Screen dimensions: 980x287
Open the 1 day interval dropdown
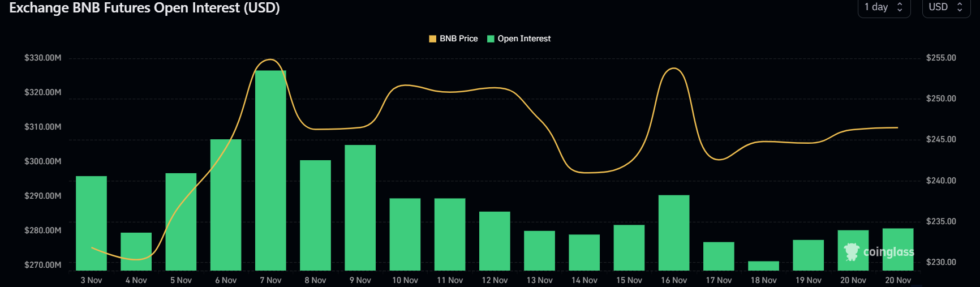884,7
